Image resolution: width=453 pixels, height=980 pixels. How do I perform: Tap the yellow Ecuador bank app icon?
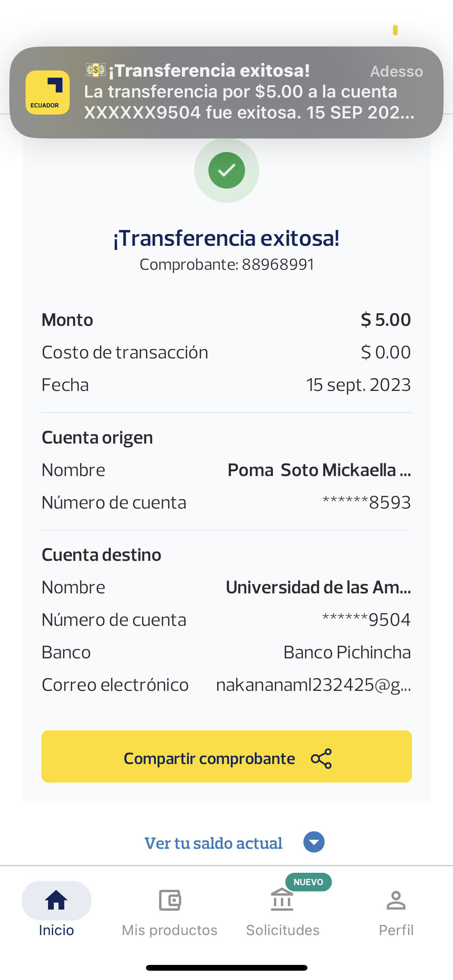pos(48,93)
